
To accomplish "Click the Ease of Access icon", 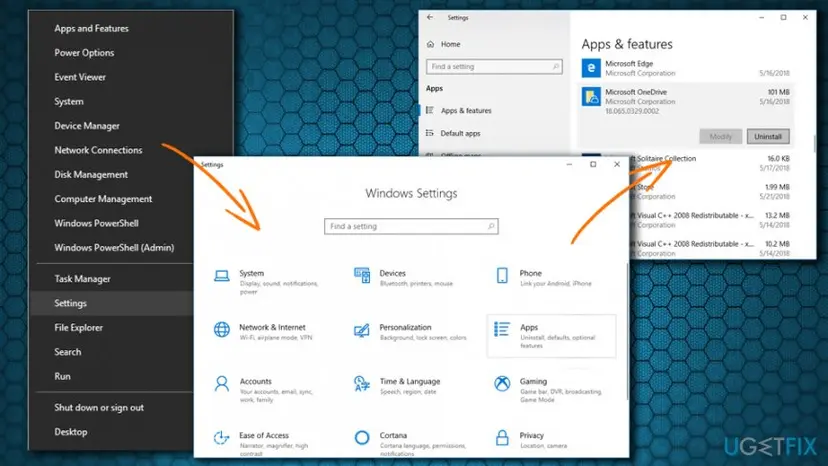I will [x=221, y=437].
